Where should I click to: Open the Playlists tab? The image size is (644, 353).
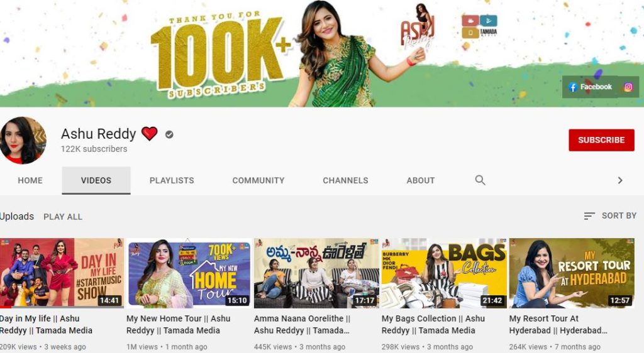(x=172, y=180)
